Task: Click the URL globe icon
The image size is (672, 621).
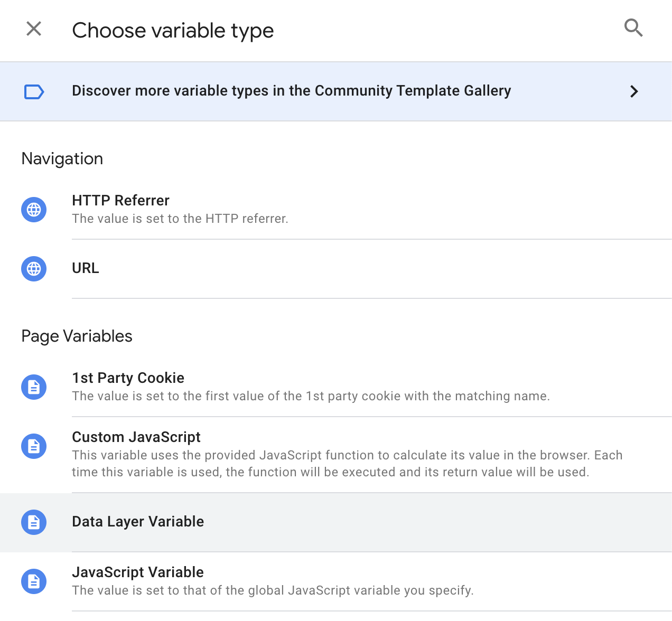Action: pyautogui.click(x=34, y=269)
